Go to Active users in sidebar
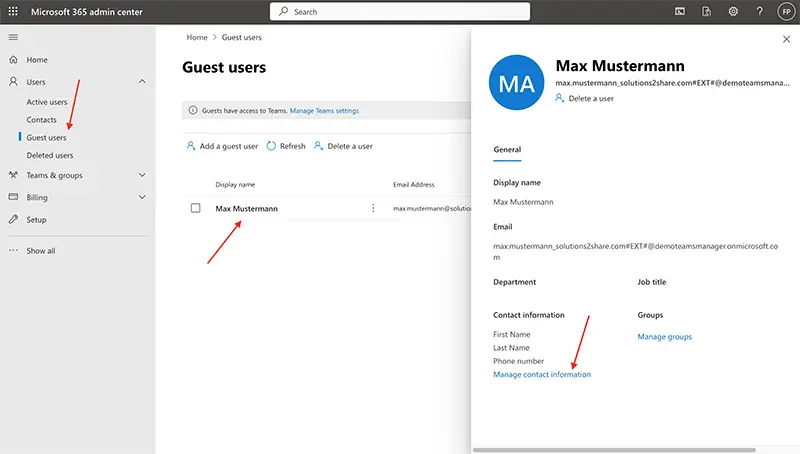This screenshot has width=800, height=454. (47, 102)
